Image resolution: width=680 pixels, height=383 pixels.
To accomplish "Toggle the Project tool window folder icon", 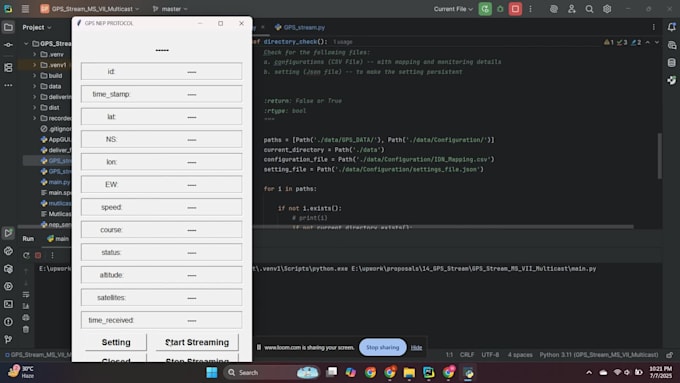I will (8, 27).
